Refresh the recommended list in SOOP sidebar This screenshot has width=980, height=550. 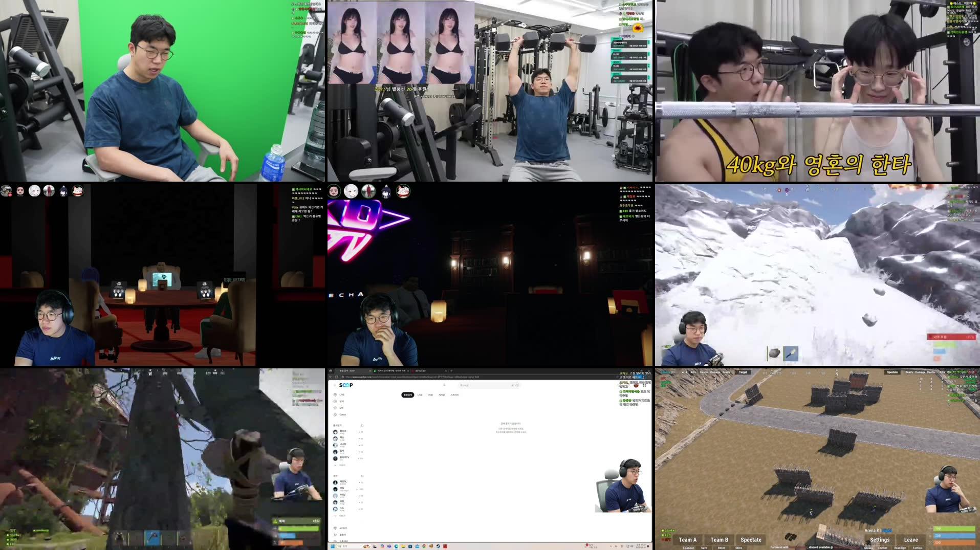pyautogui.click(x=362, y=476)
